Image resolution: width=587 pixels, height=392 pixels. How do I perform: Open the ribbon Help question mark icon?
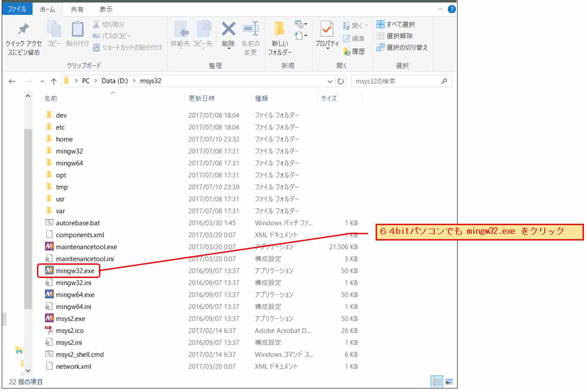(x=451, y=9)
